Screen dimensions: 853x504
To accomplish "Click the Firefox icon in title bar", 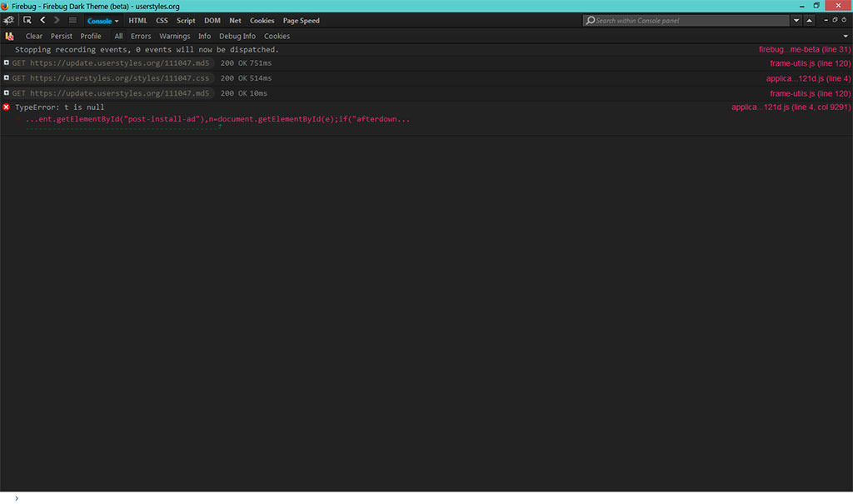I will click(x=5, y=6).
